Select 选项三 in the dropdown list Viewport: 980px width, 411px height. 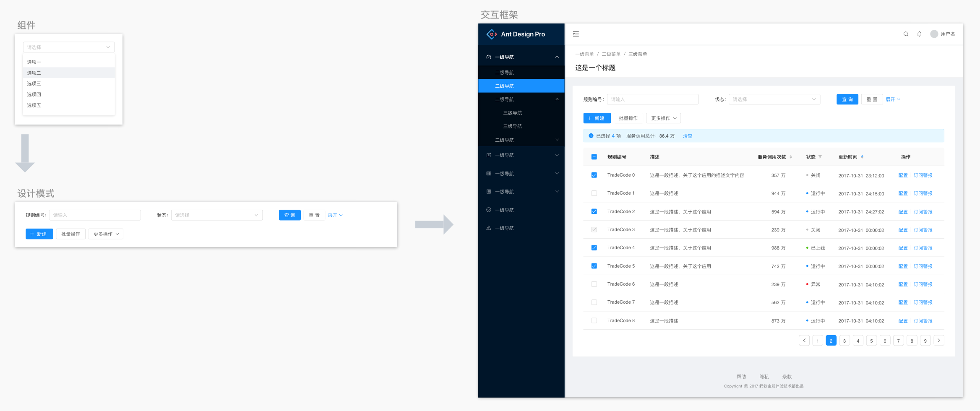[69, 83]
